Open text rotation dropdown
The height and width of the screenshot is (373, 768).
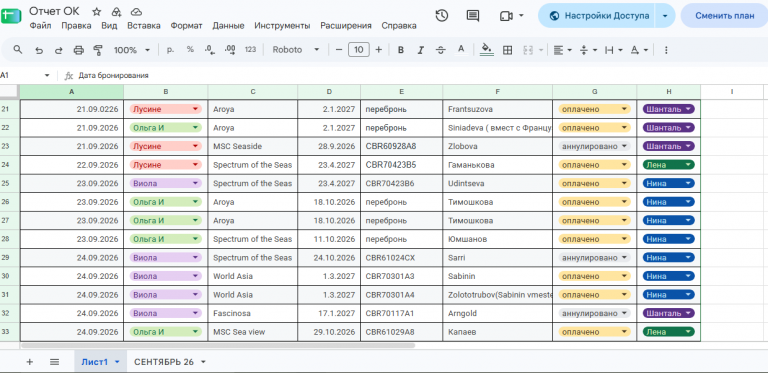(639, 50)
